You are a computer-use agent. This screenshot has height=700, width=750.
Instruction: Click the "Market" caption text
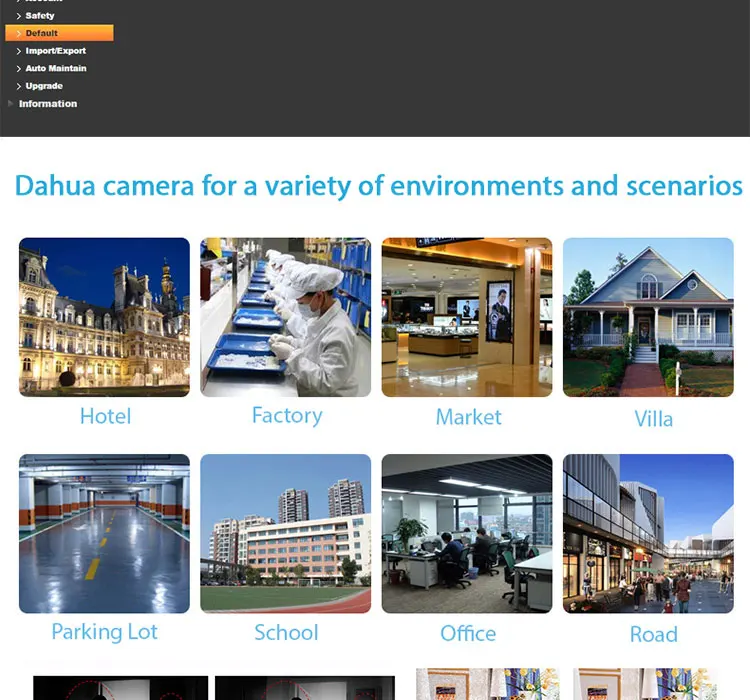pyautogui.click(x=468, y=417)
